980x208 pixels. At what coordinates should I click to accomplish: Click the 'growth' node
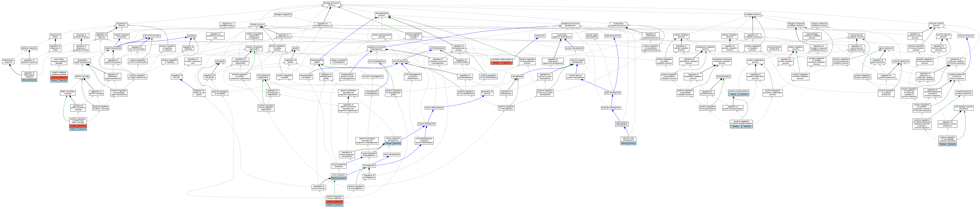click(x=296, y=48)
